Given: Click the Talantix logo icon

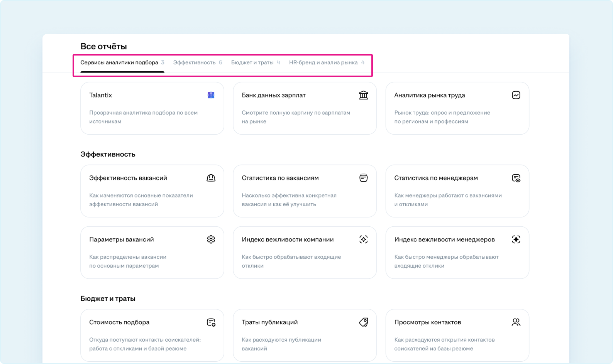Looking at the screenshot, I should [211, 95].
